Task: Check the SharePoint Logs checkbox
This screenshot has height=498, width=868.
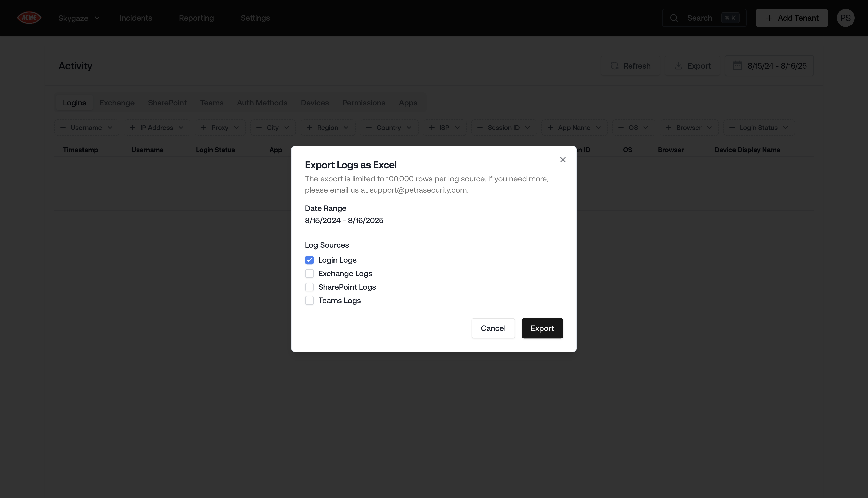Action: tap(309, 287)
